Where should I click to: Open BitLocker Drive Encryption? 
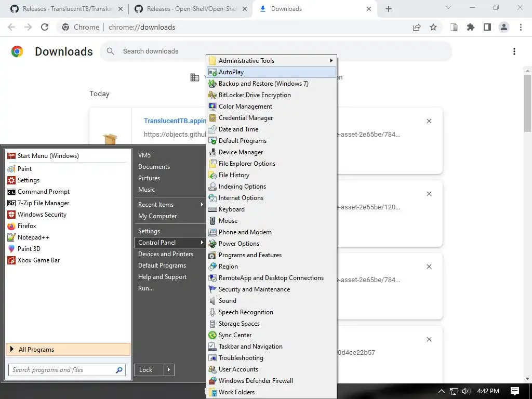tap(271, 95)
